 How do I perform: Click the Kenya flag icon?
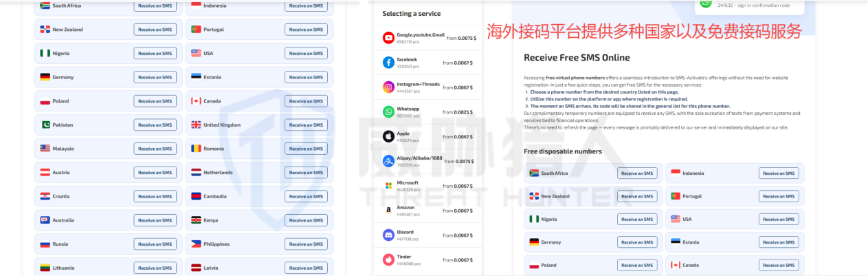[196, 220]
